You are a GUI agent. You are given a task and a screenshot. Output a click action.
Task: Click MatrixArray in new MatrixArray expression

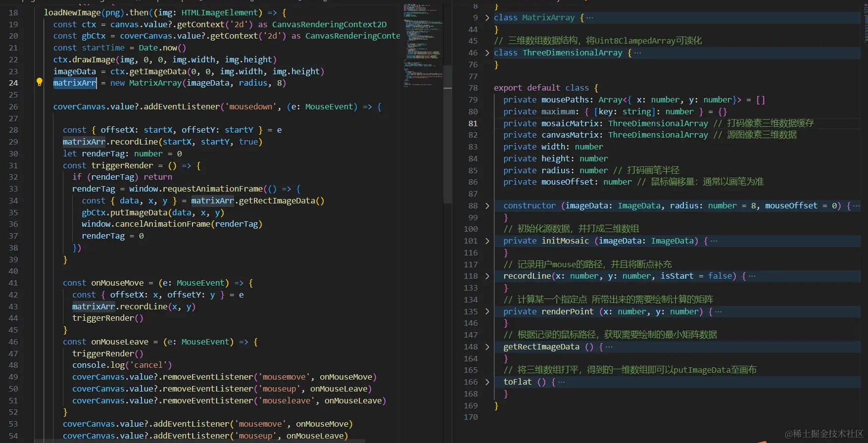point(155,83)
